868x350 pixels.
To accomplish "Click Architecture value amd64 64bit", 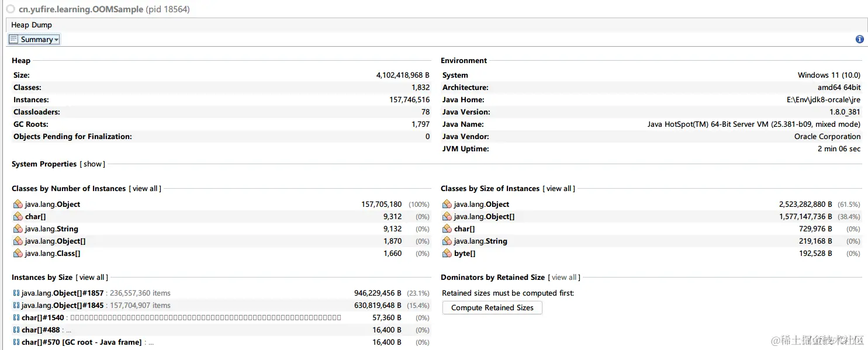I will coord(839,88).
